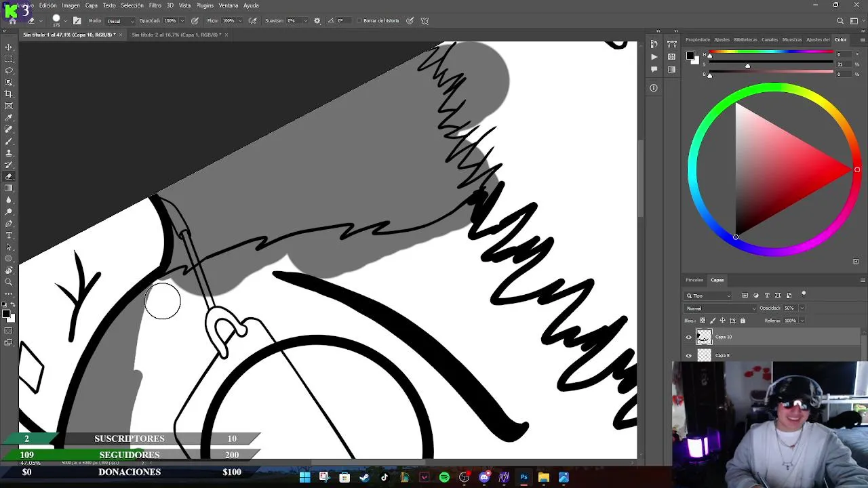Toggle airbrush build-up effect
Viewport: 868px width, 488px height.
[x=252, y=20]
